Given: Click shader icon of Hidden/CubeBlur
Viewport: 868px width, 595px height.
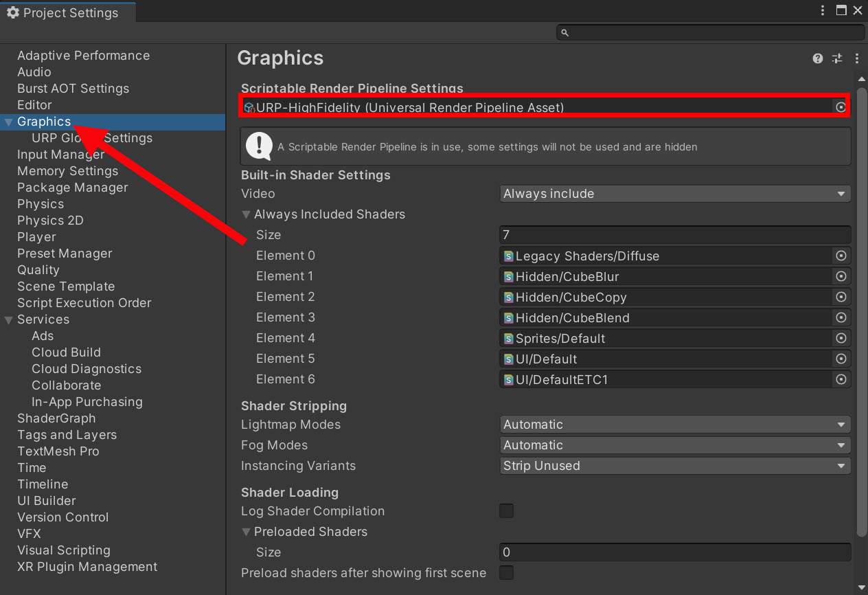Looking at the screenshot, I should [509, 276].
